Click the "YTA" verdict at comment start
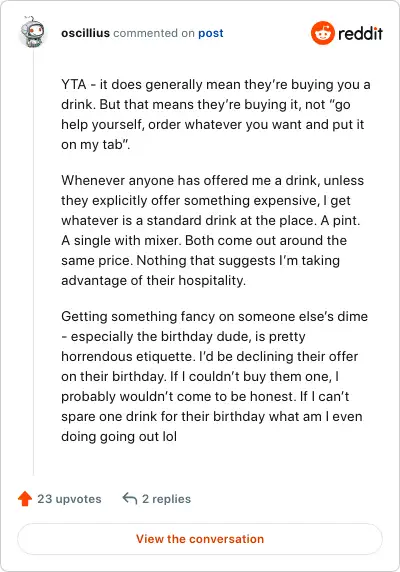 tap(74, 85)
